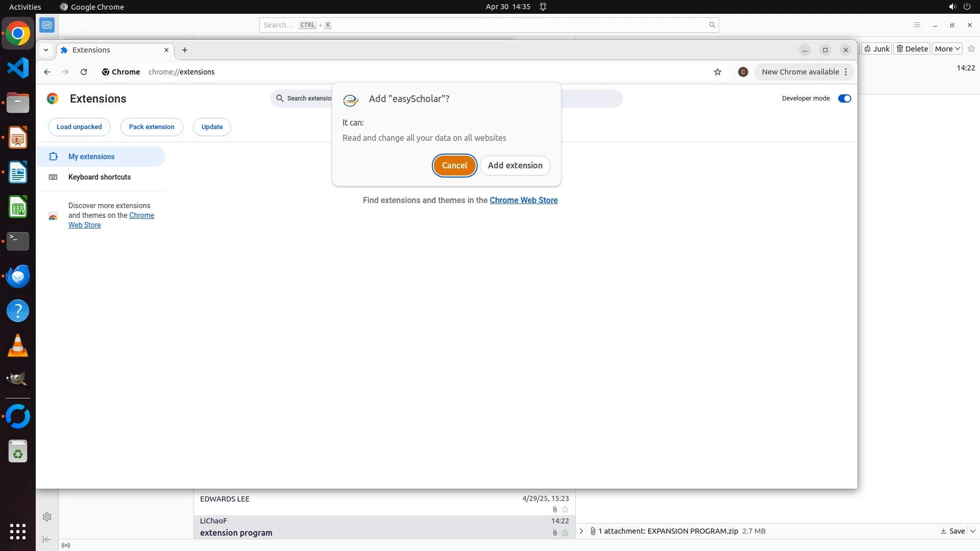Screen dimensions: 980x551
Task: Star the extension program email
Action: [x=565, y=533]
